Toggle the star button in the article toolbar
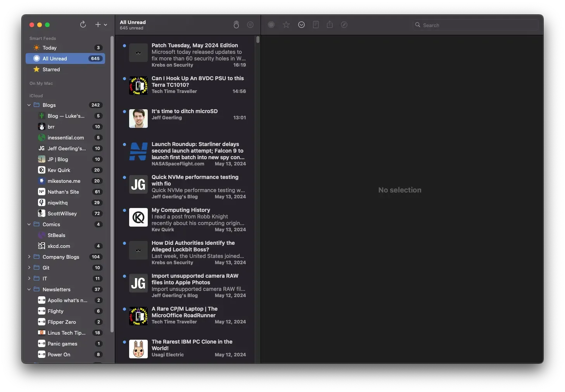Viewport: 565px width, 392px height. (x=286, y=25)
